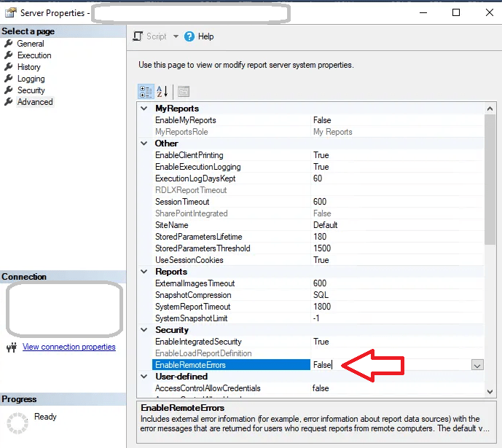
Task: Collapse the MyReports category
Action: coord(145,109)
